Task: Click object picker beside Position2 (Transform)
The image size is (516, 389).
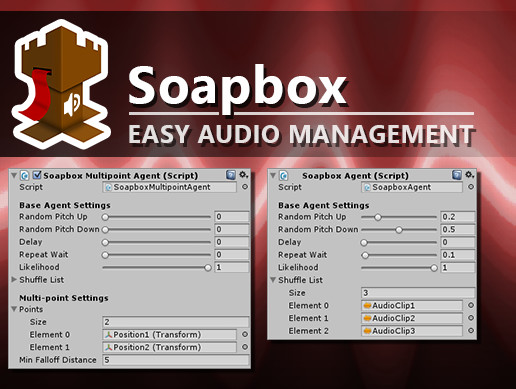Action: 245,347
